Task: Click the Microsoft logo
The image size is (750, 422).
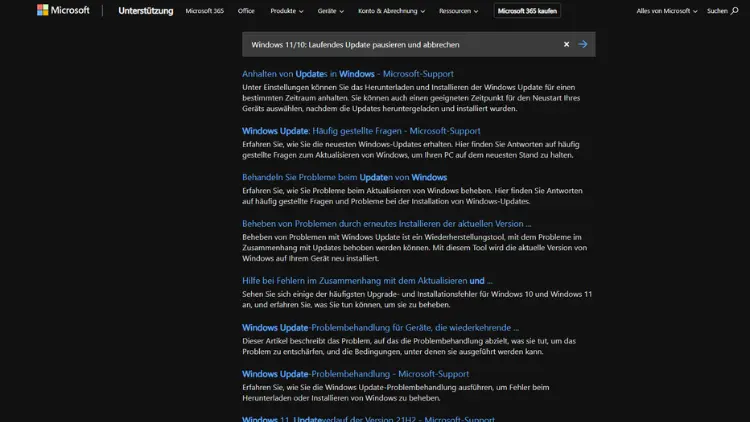Action: pos(63,10)
